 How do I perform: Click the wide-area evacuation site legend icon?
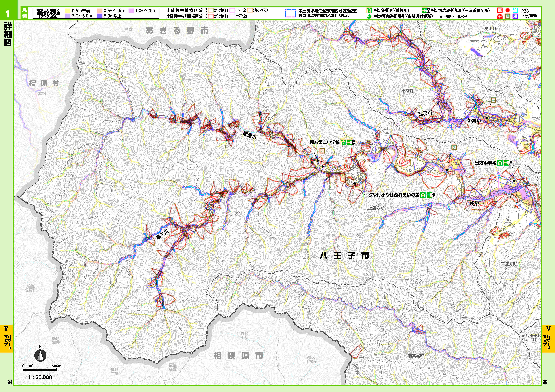click(x=369, y=16)
